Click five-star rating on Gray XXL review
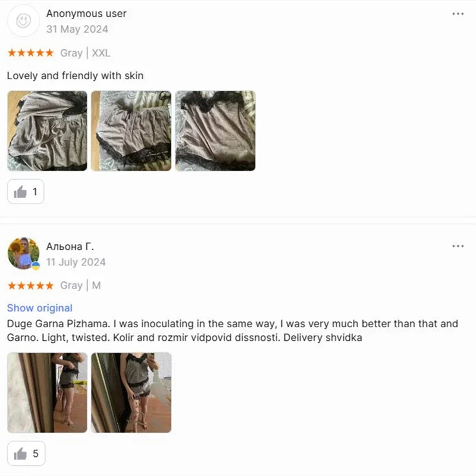This screenshot has width=476, height=476. tap(31, 53)
